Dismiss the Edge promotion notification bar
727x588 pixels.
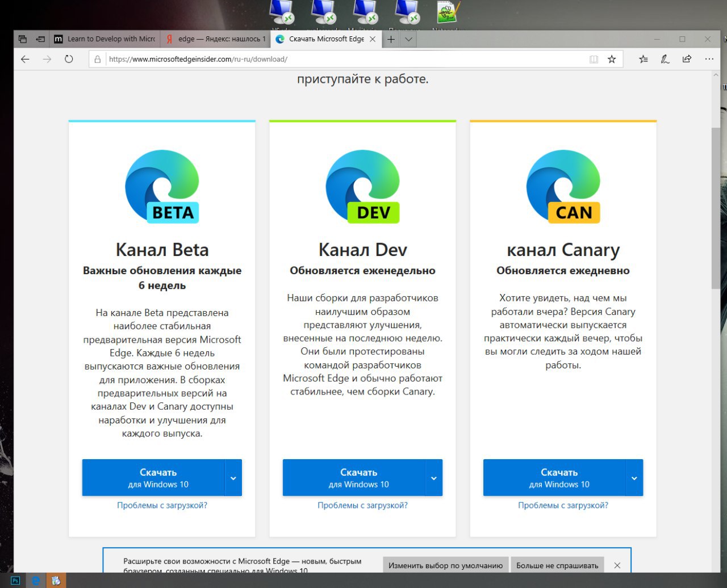click(617, 565)
